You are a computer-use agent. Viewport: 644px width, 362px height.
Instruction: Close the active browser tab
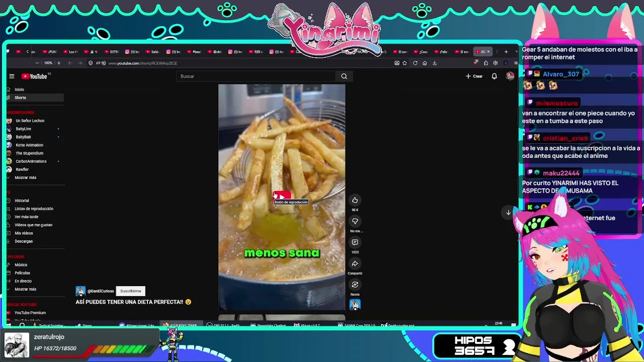click(x=488, y=51)
